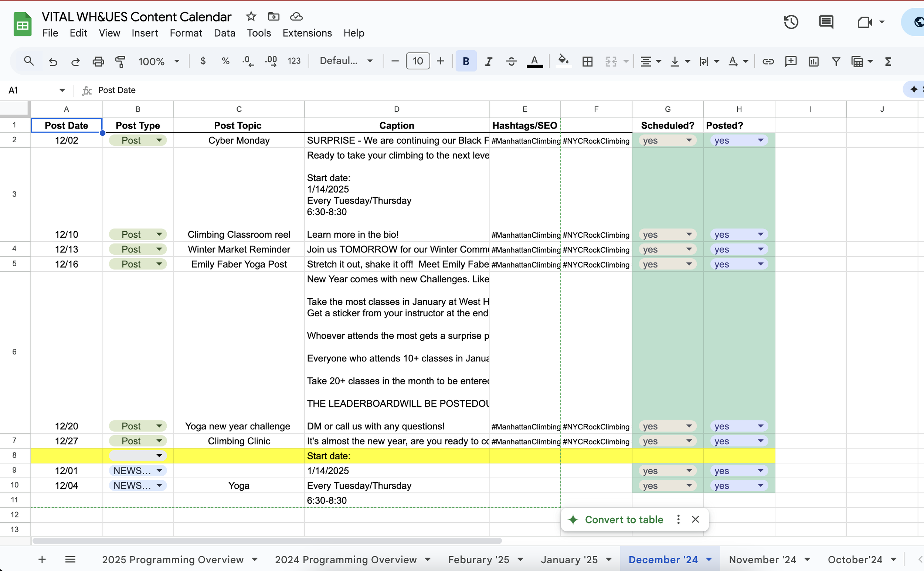Viewport: 924px width, 571px height.
Task: Click the create filter funnel icon
Action: coord(836,61)
